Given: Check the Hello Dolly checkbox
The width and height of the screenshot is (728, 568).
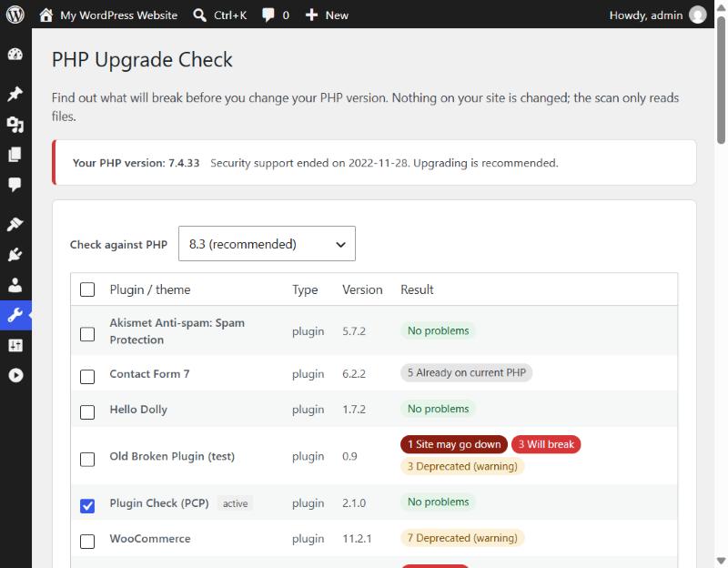Looking at the screenshot, I should (x=87, y=412).
